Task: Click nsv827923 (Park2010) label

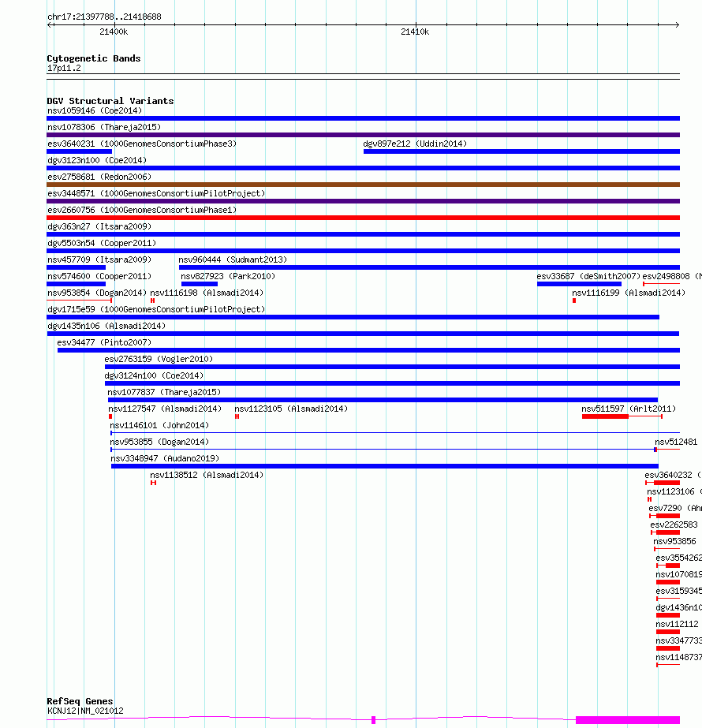Action: (228, 276)
